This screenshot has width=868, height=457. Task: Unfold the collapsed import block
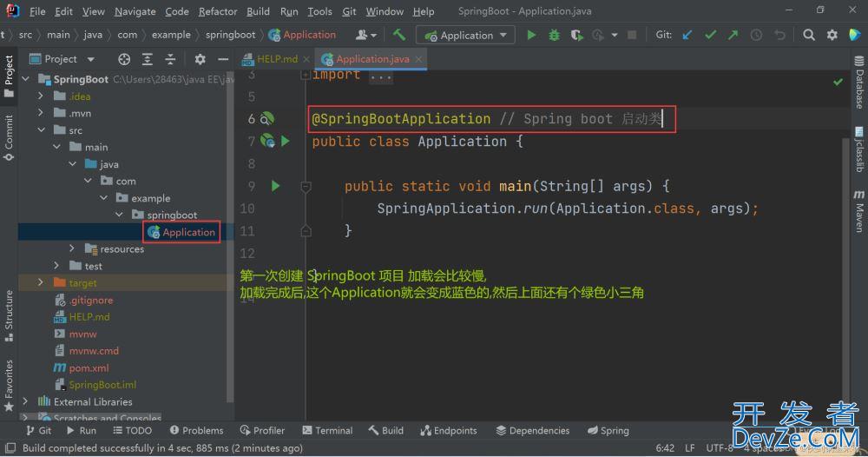pos(305,74)
